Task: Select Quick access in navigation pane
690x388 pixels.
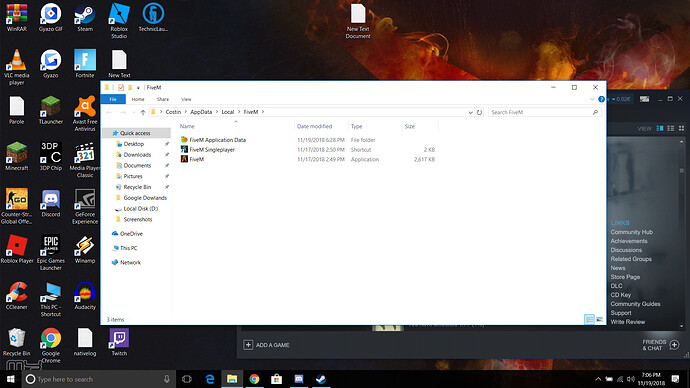Action: (136, 133)
